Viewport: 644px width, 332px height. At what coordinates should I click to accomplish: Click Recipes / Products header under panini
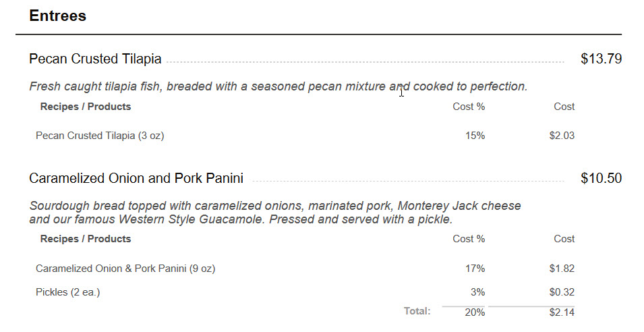(x=86, y=239)
